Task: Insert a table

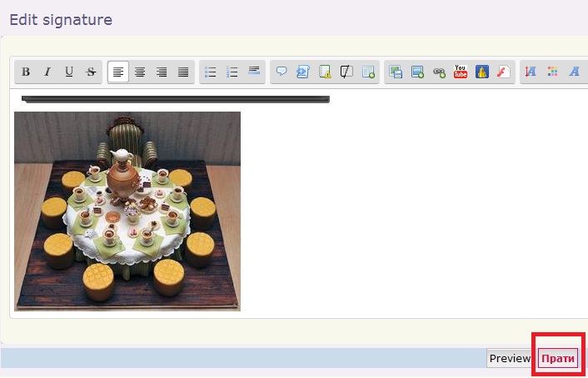Action: click(x=368, y=72)
